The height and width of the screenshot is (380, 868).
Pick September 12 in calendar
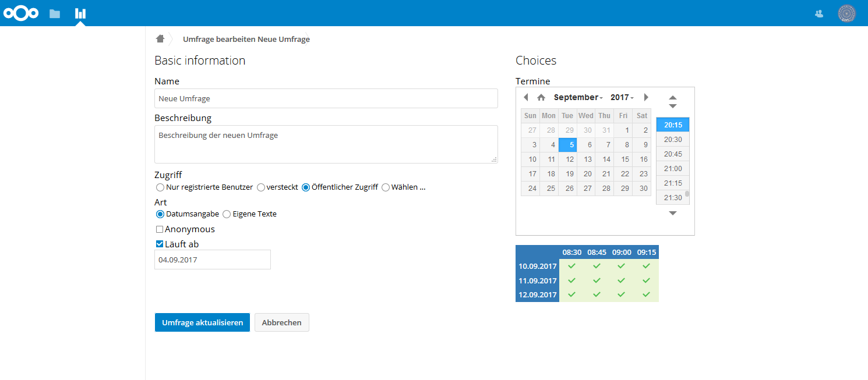568,159
